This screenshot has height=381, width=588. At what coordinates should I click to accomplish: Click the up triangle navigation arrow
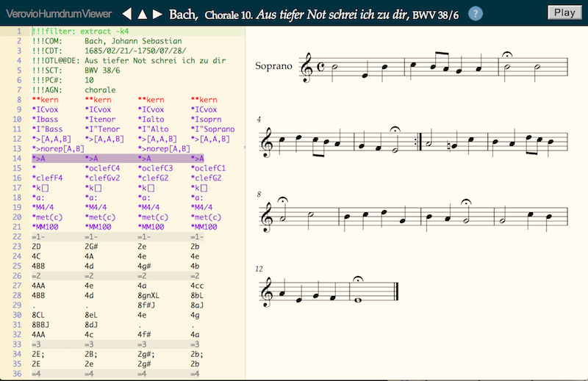pos(142,14)
